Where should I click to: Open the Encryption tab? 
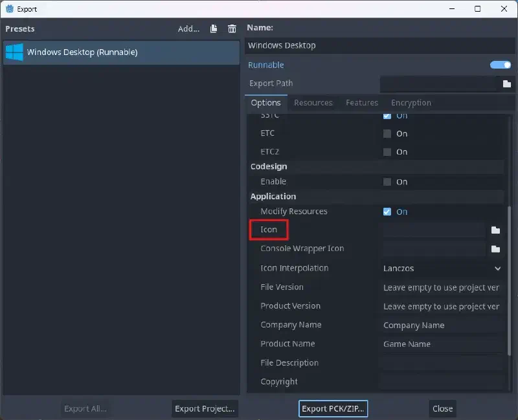click(x=411, y=103)
